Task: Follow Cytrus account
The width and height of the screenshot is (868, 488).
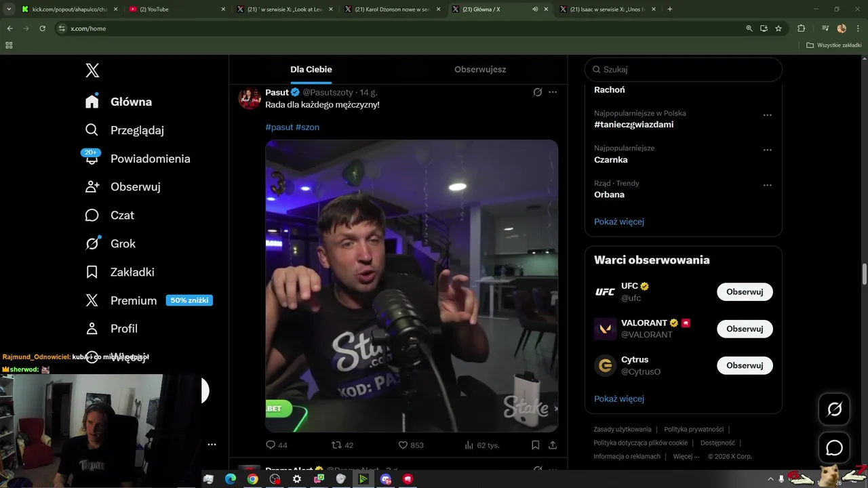Action: [745, 365]
